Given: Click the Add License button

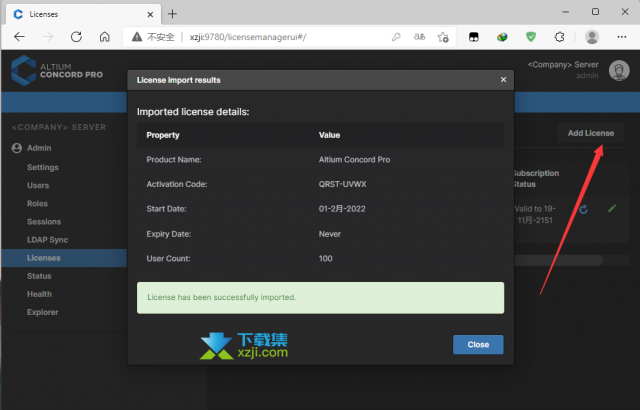Looking at the screenshot, I should (x=591, y=133).
